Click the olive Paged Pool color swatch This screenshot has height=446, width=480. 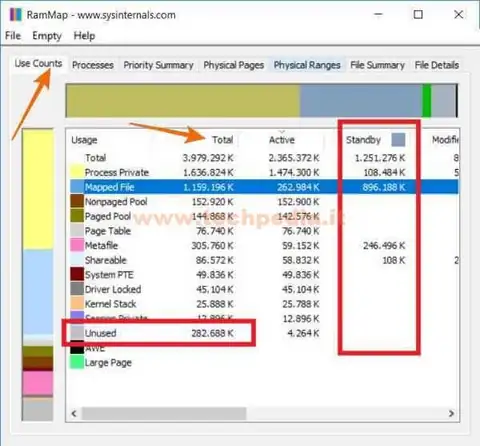(77, 216)
